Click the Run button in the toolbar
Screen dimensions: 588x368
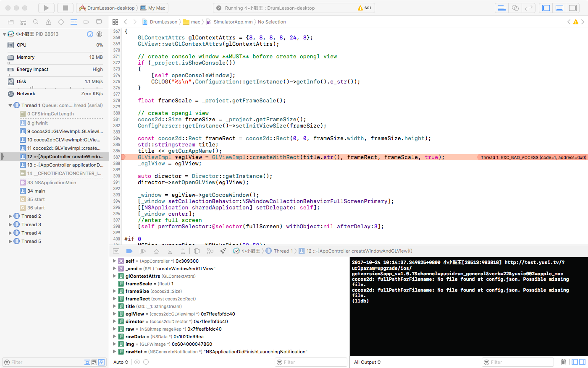[47, 8]
